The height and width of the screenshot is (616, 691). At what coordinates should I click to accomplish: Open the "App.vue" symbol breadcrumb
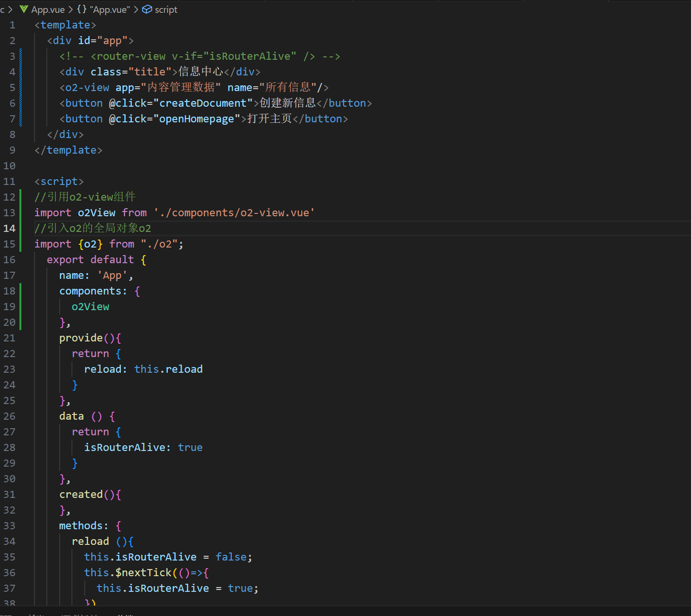pyautogui.click(x=110, y=9)
